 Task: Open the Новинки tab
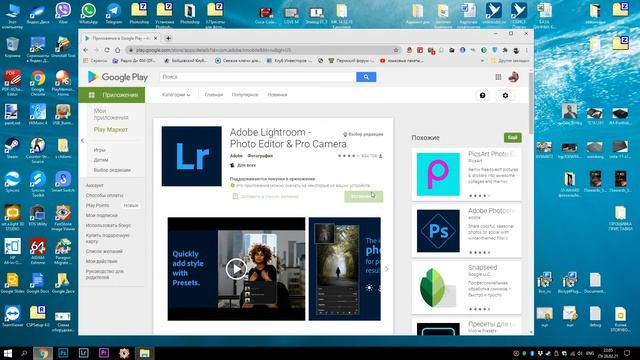(x=277, y=95)
